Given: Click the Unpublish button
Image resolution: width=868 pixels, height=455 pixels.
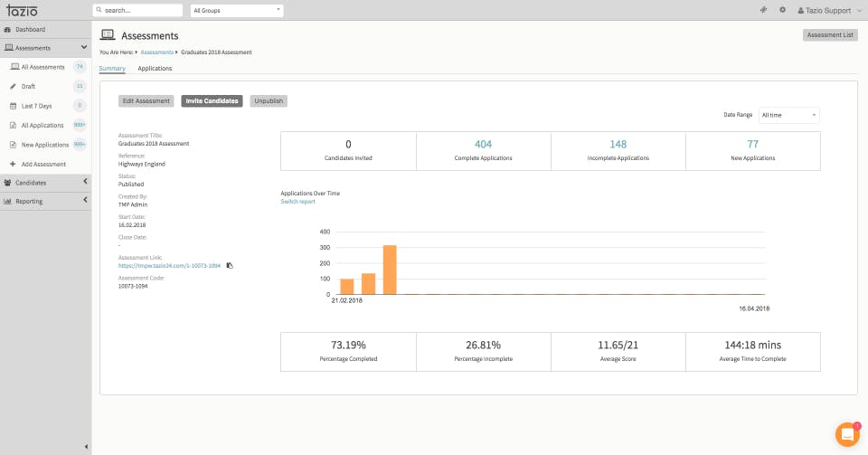Looking at the screenshot, I should (269, 100).
